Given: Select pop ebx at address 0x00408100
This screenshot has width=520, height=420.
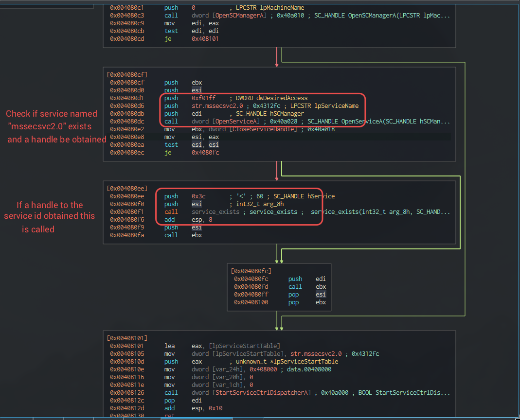Looking at the screenshot, I should tap(280, 302).
